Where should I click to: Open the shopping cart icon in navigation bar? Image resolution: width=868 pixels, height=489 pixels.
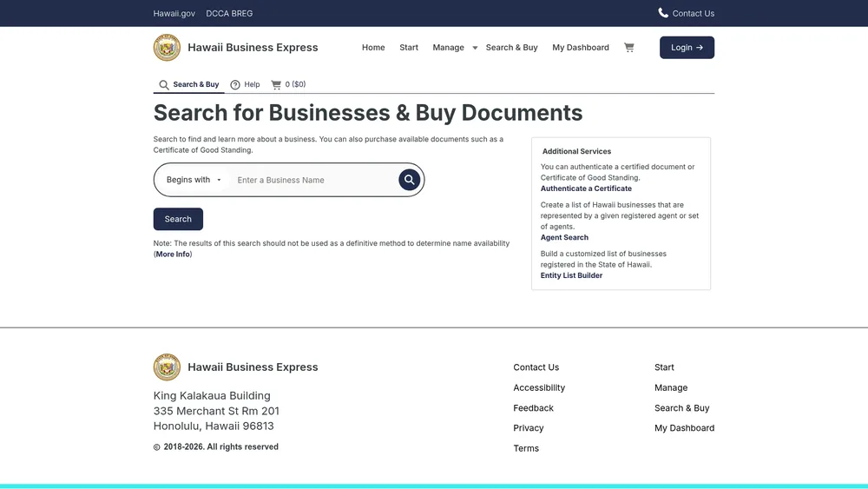click(628, 48)
